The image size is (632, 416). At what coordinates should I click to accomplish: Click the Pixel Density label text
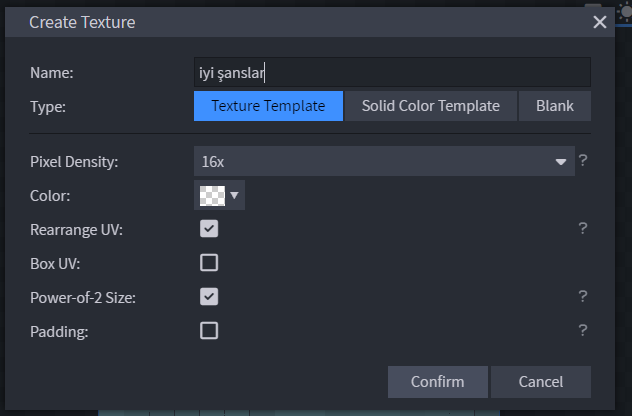click(74, 161)
